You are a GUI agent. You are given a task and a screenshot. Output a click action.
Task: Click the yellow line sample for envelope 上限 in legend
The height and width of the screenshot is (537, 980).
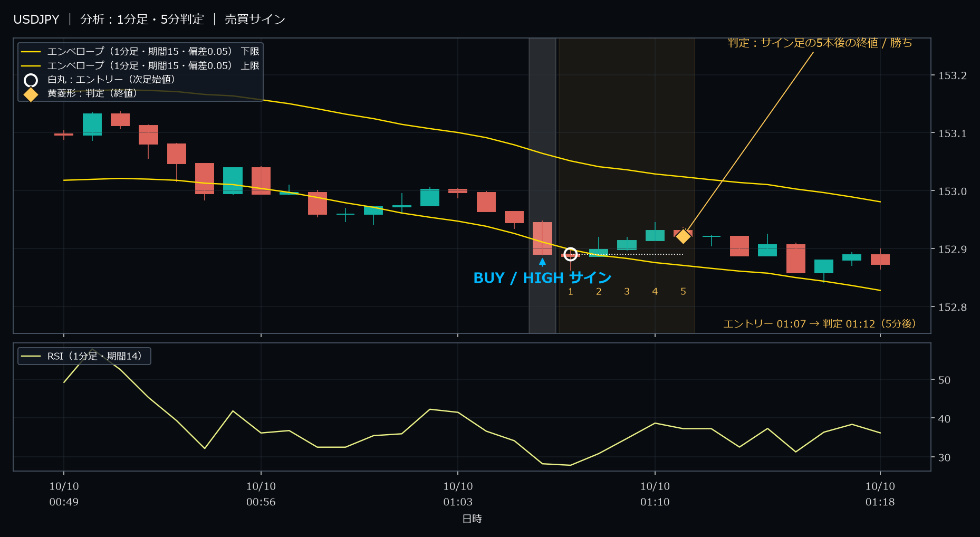click(31, 66)
